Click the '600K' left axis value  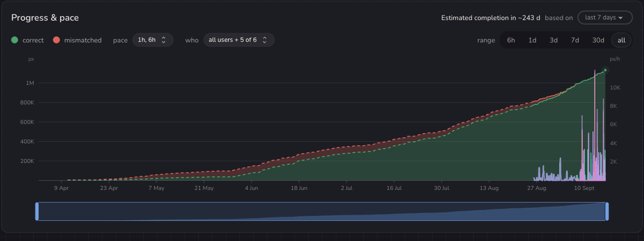click(27, 122)
